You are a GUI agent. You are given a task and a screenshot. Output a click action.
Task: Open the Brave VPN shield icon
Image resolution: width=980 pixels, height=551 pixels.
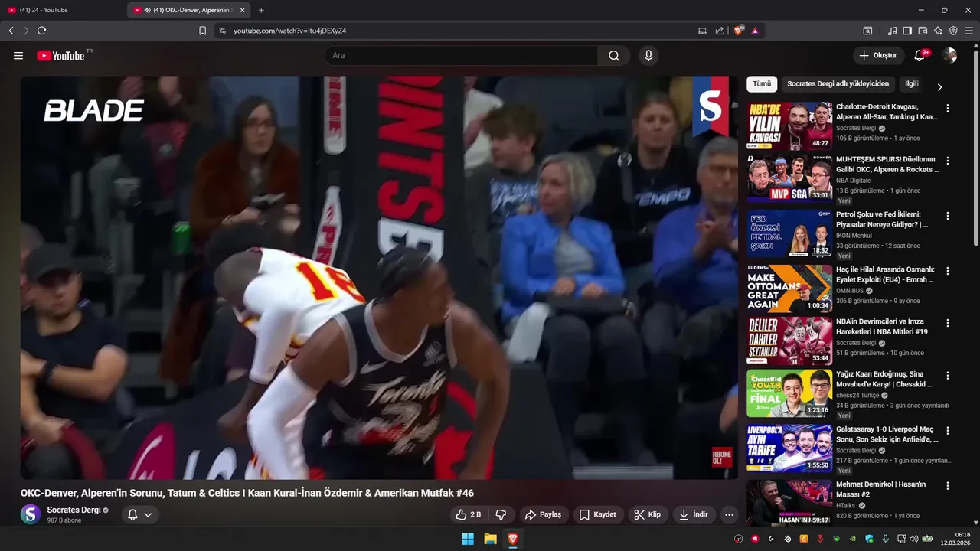click(953, 31)
